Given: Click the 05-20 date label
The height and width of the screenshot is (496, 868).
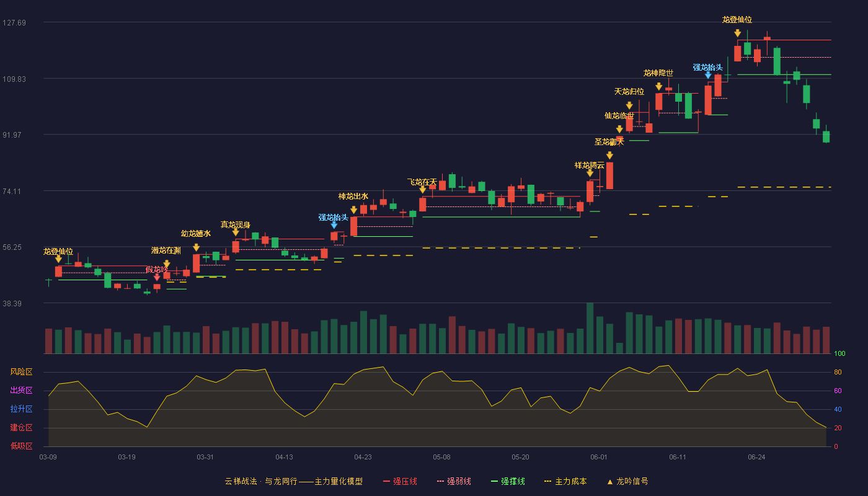Looking at the screenshot, I should pos(520,457).
